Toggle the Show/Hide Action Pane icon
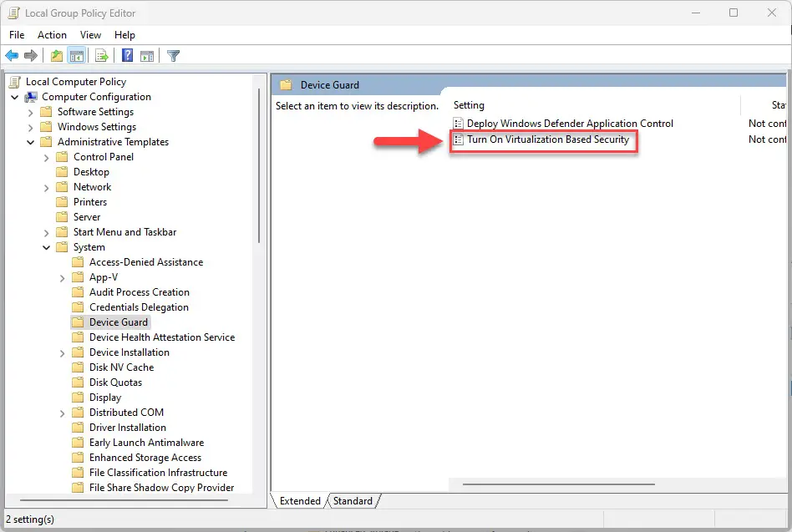The width and height of the screenshot is (792, 532). click(147, 55)
